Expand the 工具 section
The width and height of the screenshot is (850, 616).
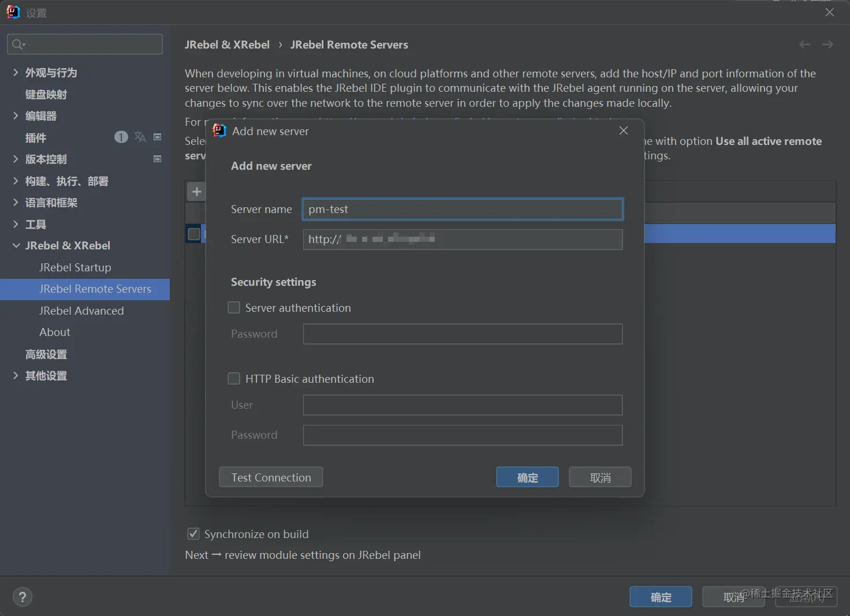[16, 224]
